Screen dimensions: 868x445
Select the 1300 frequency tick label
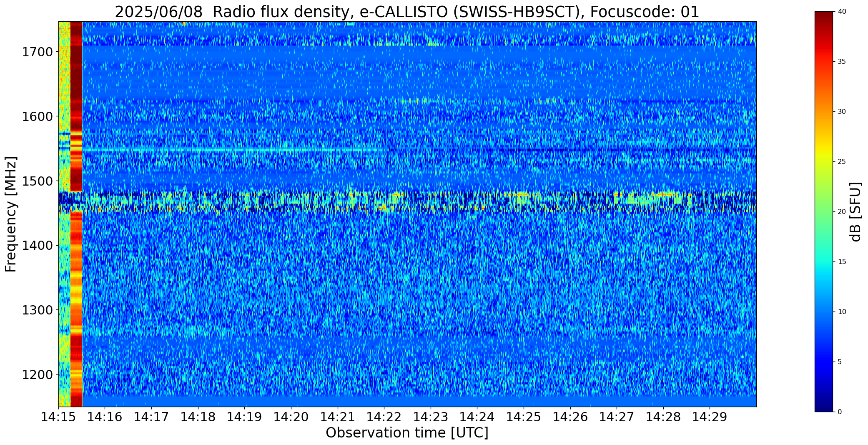tap(37, 311)
